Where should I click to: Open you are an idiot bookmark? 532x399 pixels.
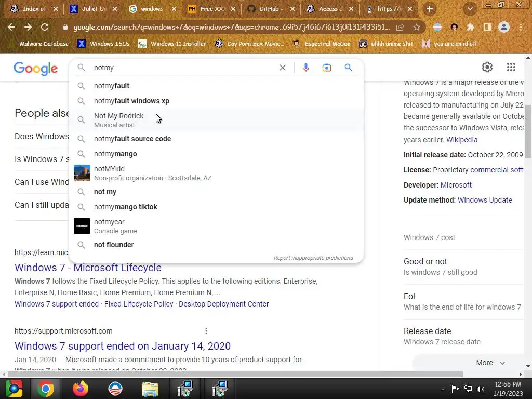pos(449,44)
